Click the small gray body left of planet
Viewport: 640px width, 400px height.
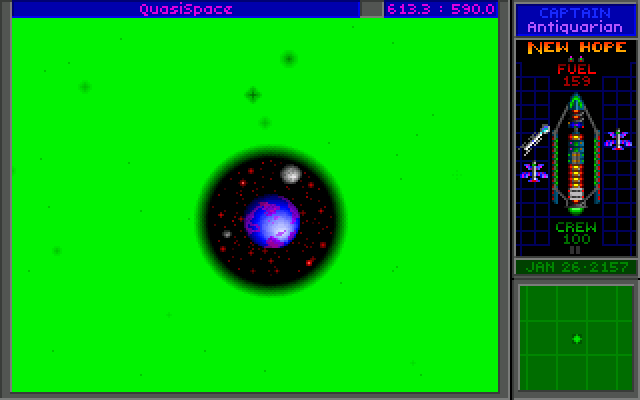[x=227, y=234]
